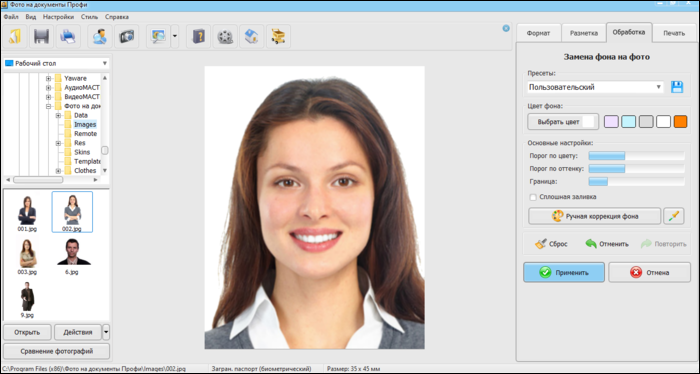Select the Обработка tab

tap(629, 33)
